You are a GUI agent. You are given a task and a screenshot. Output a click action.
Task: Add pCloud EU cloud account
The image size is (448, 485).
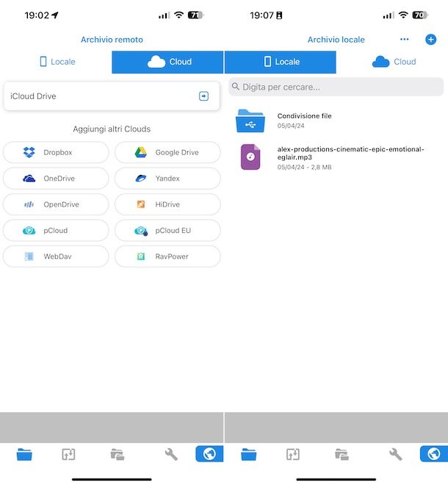click(167, 231)
